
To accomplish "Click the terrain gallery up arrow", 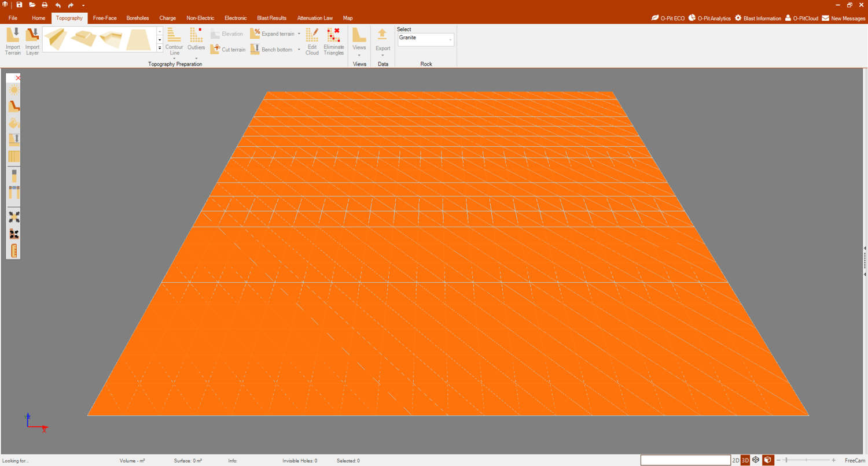I will click(x=160, y=31).
